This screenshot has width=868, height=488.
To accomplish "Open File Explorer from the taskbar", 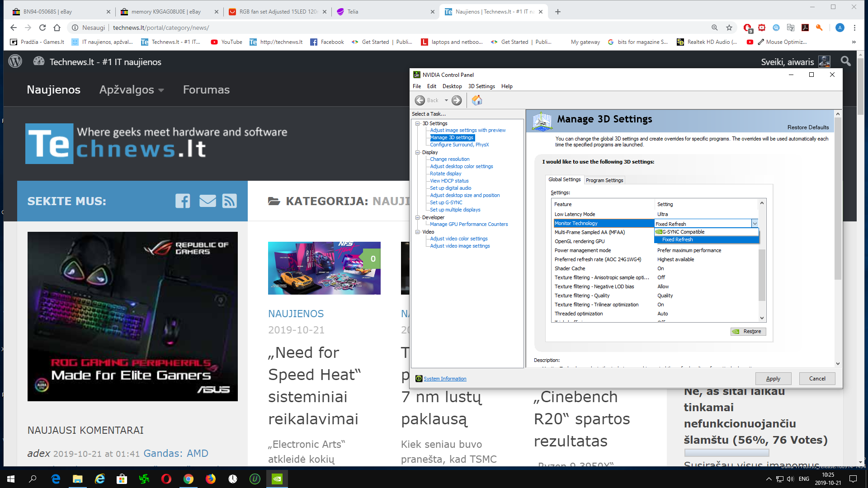I will coord(77,479).
